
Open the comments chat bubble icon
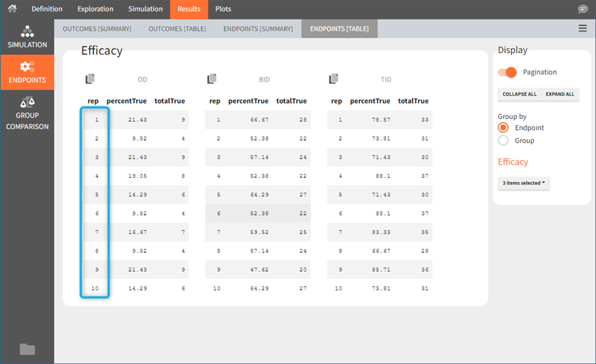click(583, 9)
